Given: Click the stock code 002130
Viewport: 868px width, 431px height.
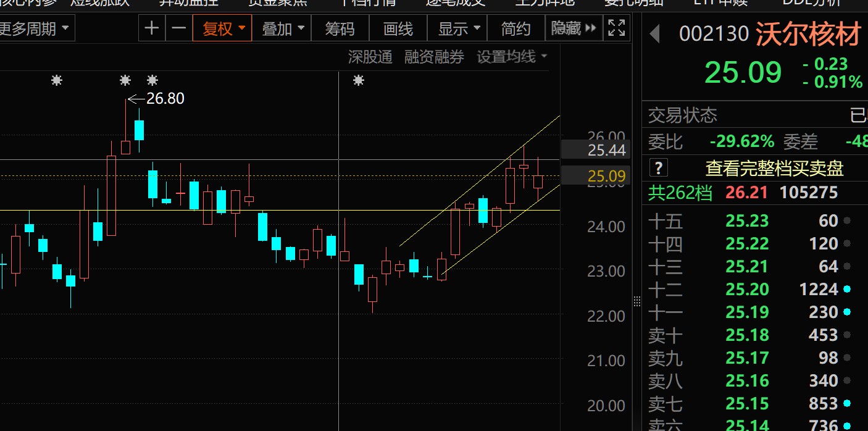Looking at the screenshot, I should click(x=714, y=34).
